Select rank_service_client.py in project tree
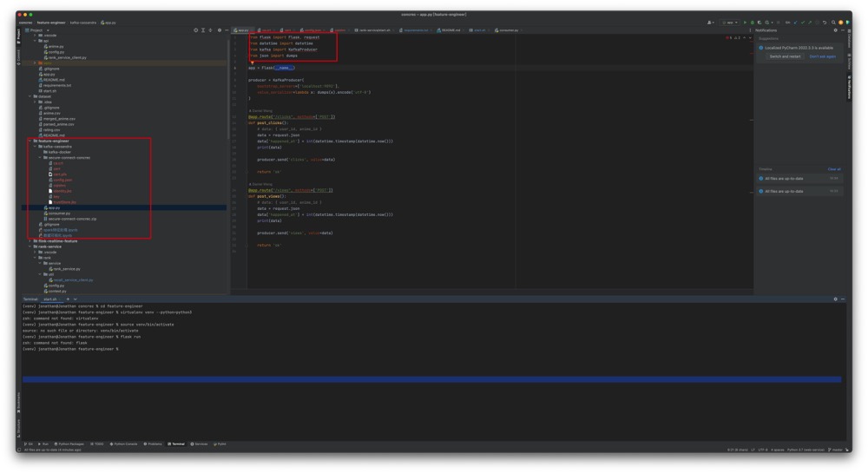 (x=65, y=57)
